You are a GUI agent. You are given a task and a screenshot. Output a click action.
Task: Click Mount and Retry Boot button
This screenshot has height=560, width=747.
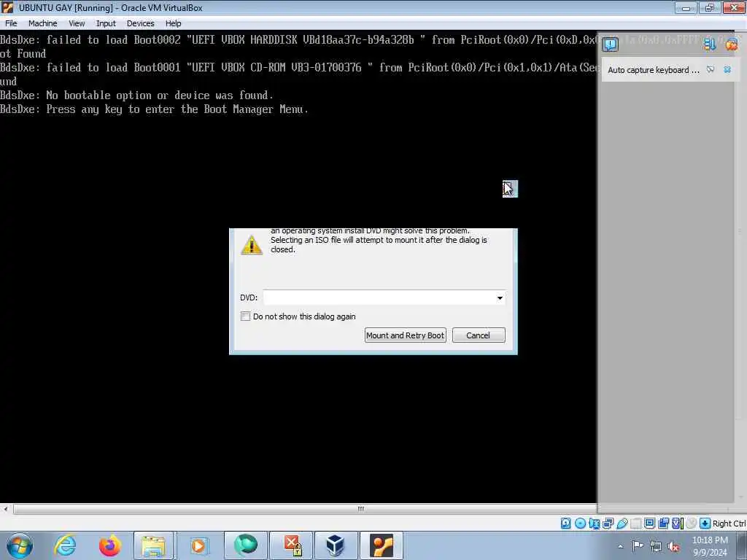point(405,335)
